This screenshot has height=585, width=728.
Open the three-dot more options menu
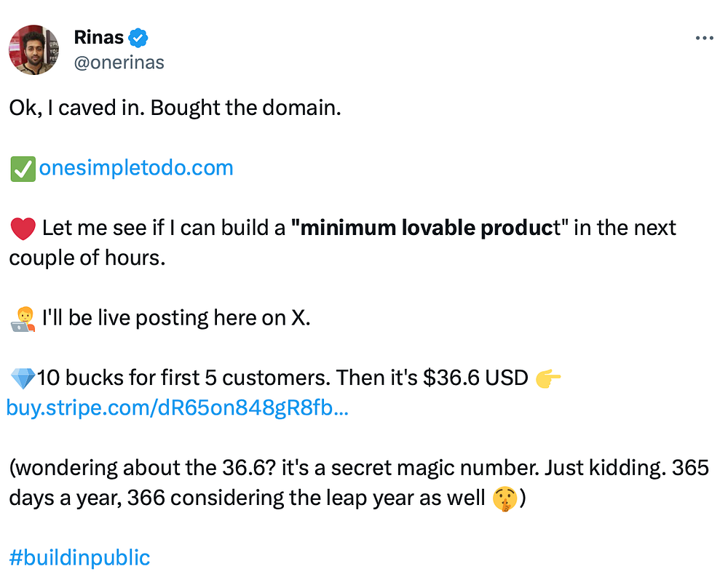(x=704, y=38)
